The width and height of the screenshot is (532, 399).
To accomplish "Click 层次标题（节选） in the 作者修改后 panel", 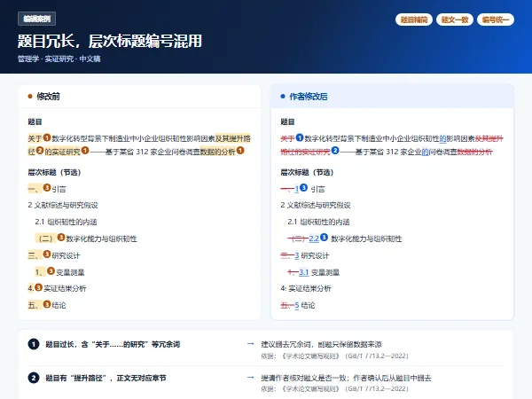I will point(307,172).
